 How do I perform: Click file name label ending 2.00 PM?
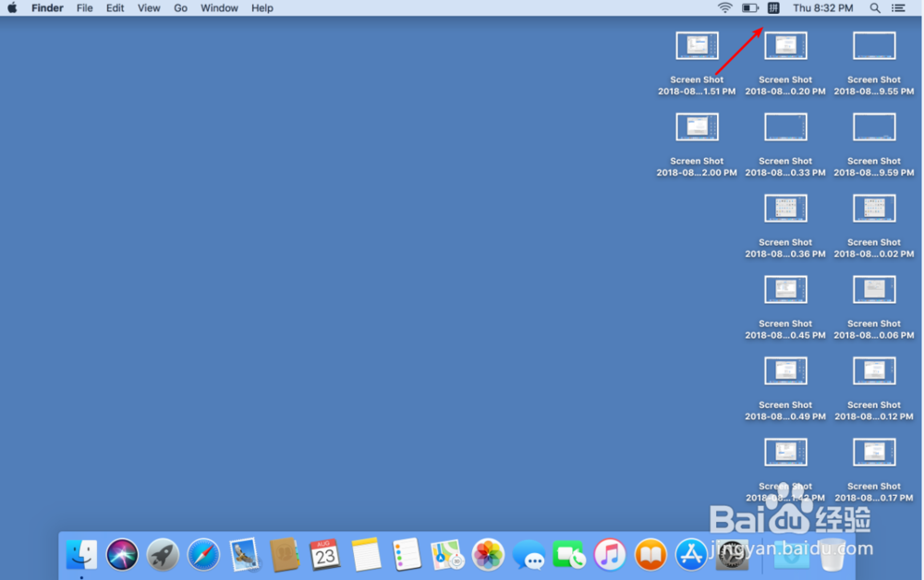point(697,166)
